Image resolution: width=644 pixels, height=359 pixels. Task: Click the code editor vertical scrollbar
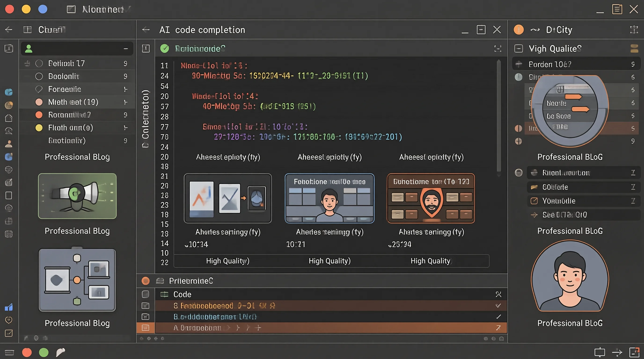tap(499, 117)
